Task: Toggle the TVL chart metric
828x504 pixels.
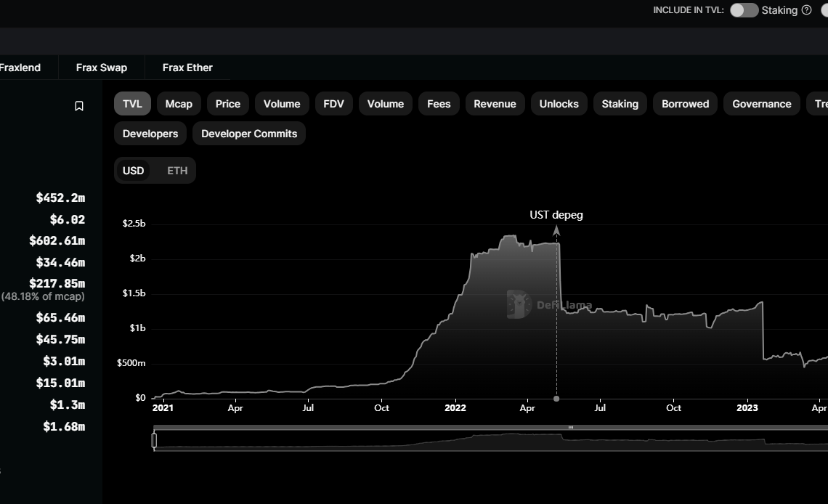Action: click(132, 104)
